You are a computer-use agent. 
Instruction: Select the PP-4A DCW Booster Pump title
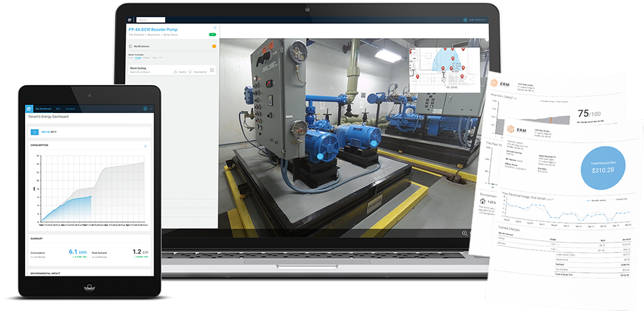coord(153,29)
